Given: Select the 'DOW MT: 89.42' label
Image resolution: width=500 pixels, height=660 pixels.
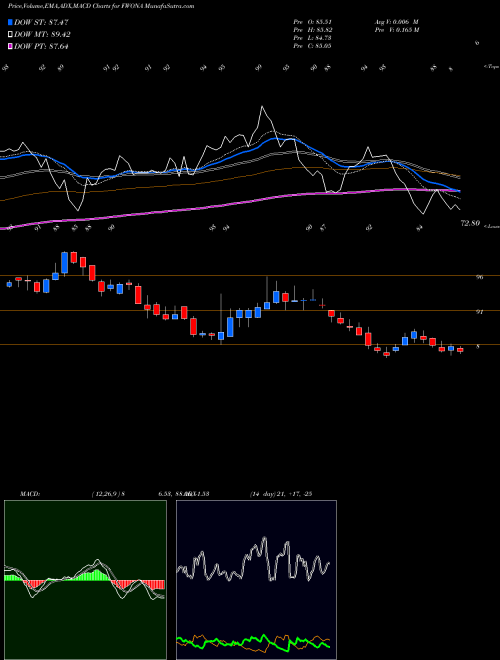Looking at the screenshot, I should tap(42, 35).
